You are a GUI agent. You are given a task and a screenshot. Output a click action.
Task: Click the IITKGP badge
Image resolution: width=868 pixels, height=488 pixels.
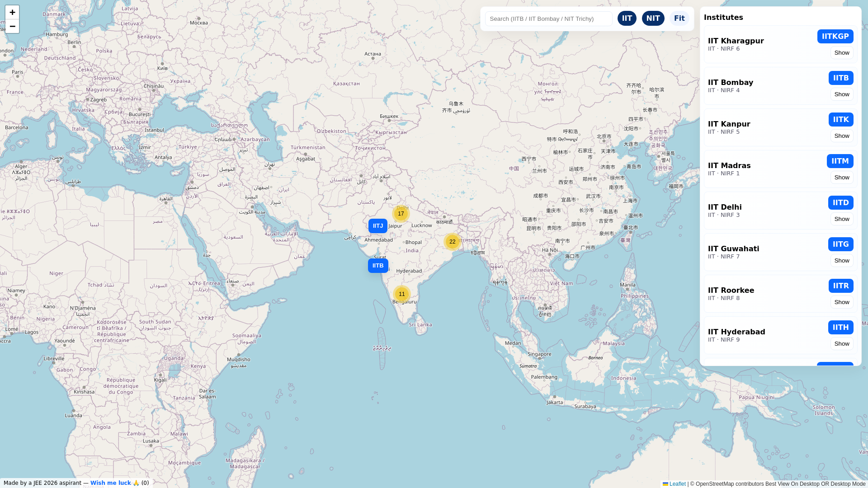(835, 37)
